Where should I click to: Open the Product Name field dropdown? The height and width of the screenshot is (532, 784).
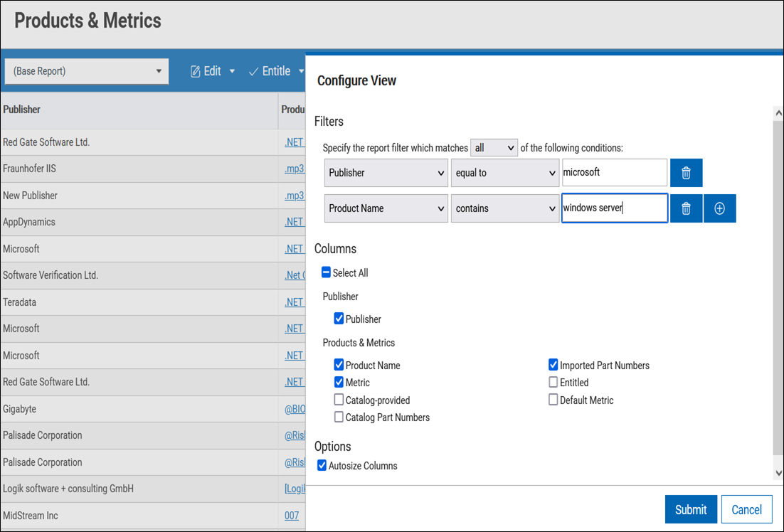[386, 208]
